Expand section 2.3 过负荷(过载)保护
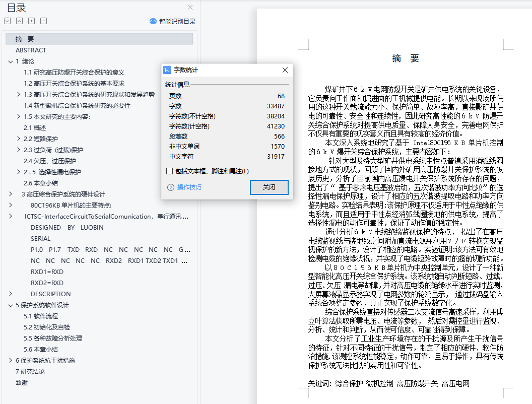Viewport: 532px width, 404px height. click(19, 150)
